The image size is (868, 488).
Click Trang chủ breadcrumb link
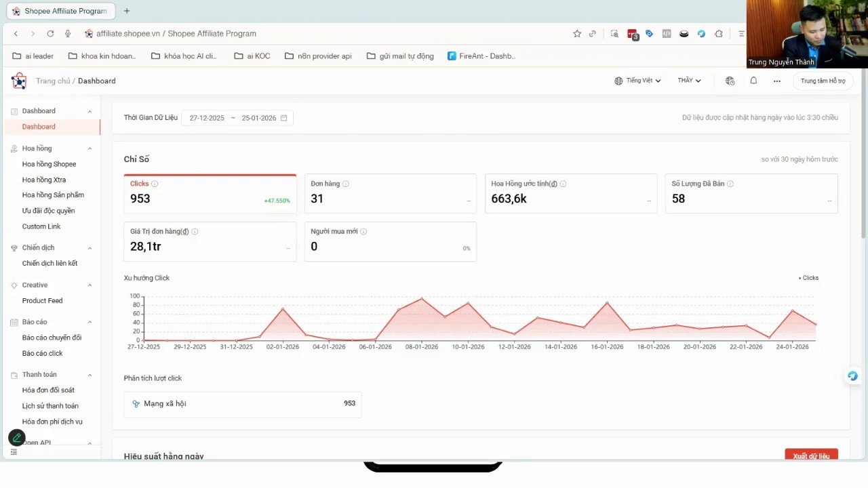click(x=53, y=81)
